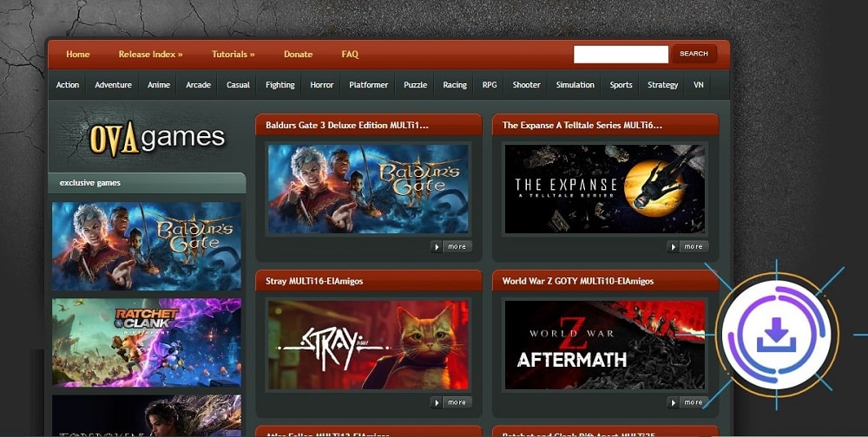Open Ratchet Clank sidebar thumbnail
Image resolution: width=868 pixels, height=437 pixels.
pos(147,342)
